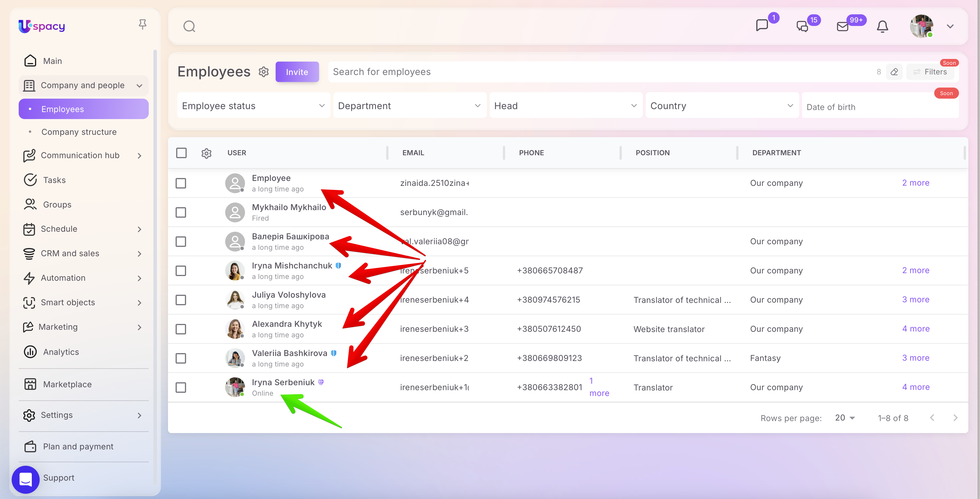Open the Support chat bubble button
Image resolution: width=980 pixels, height=499 pixels.
25,479
